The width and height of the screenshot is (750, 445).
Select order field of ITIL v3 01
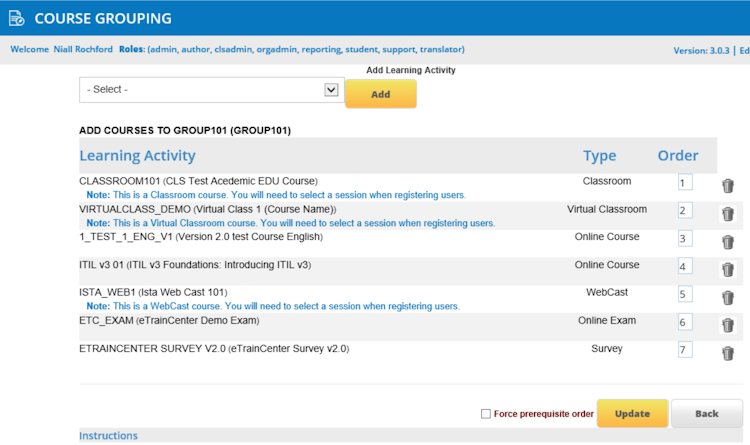[x=684, y=266]
